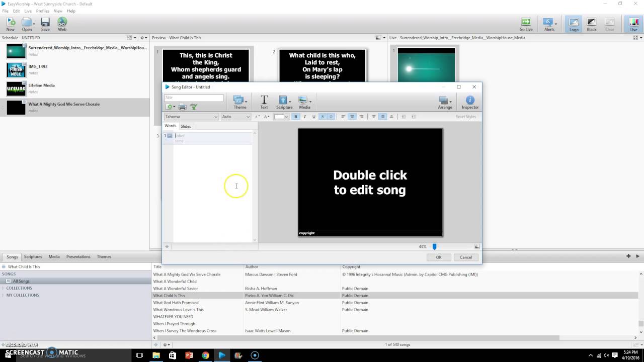The height and width of the screenshot is (362, 644).
Task: Toggle the Live output button
Action: pyautogui.click(x=633, y=24)
